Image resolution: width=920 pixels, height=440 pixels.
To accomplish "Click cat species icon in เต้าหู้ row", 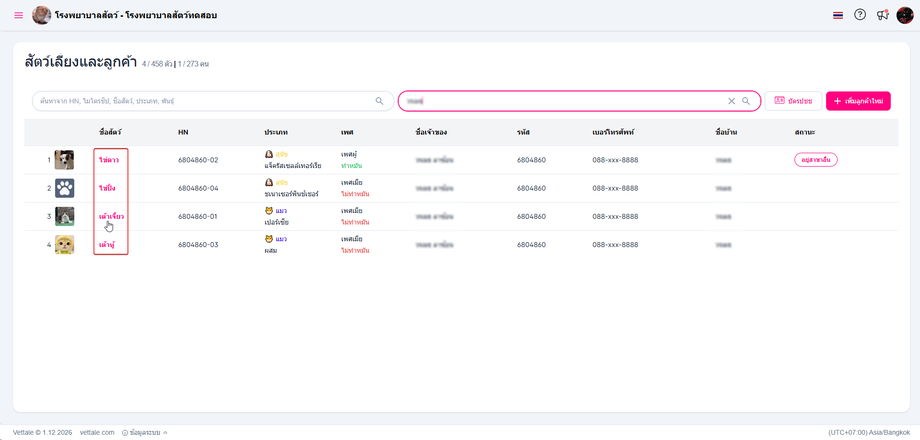I will pos(269,239).
